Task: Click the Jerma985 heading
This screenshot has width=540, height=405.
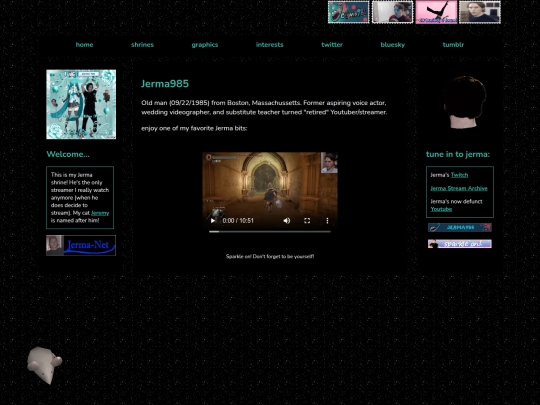Action: [x=165, y=84]
